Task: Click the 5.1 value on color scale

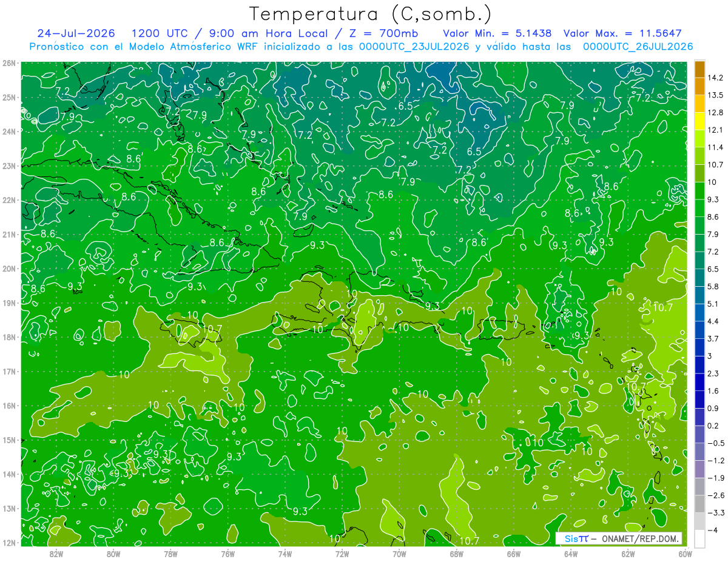Action: tap(713, 304)
